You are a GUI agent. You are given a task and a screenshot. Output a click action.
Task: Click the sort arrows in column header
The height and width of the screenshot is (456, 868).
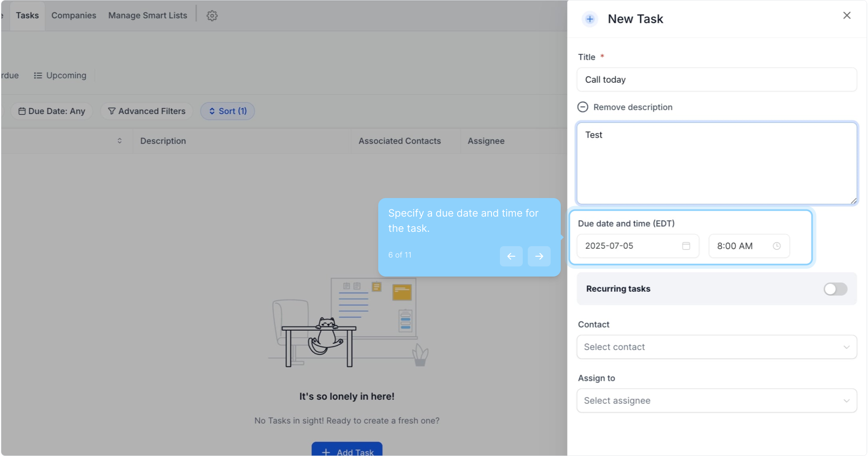pos(120,141)
